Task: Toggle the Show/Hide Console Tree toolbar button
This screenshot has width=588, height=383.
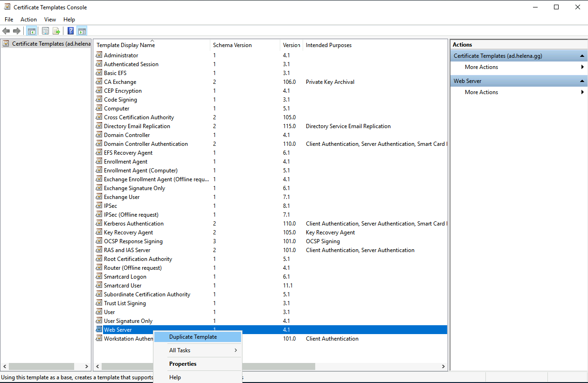Action: 32,31
